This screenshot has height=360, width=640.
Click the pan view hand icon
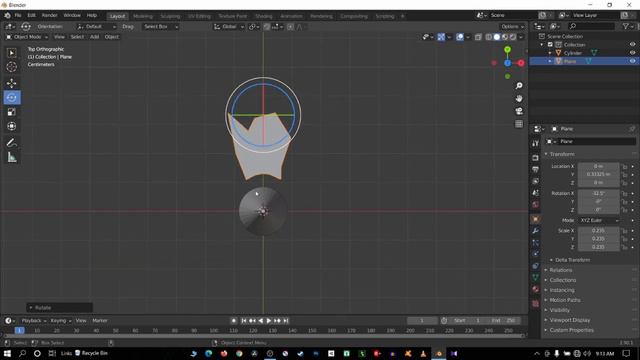point(519,98)
